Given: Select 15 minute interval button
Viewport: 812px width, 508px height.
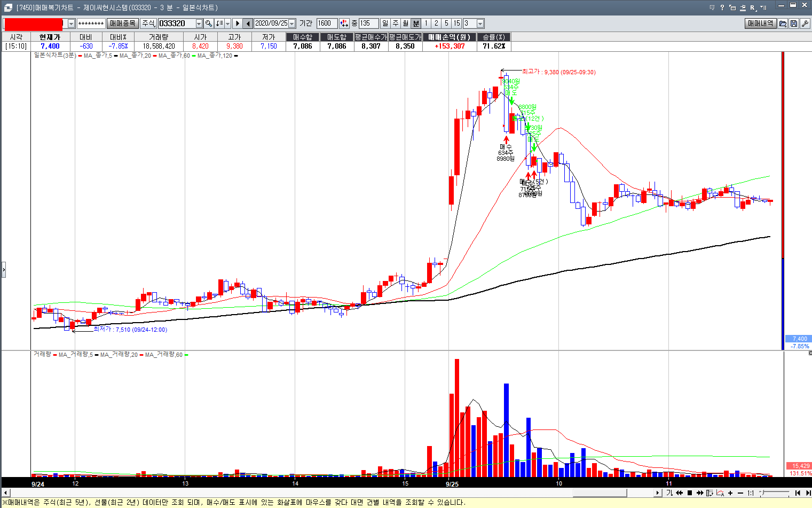Looking at the screenshot, I should tap(456, 24).
